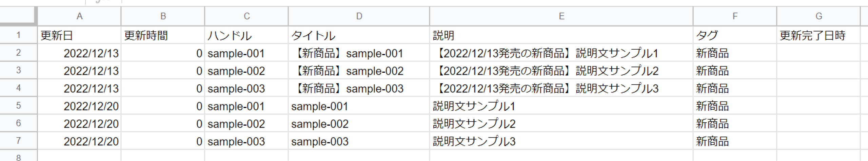The width and height of the screenshot is (868, 161).
Task: Click the 更新完了日時 header cell
Action: pos(818,35)
